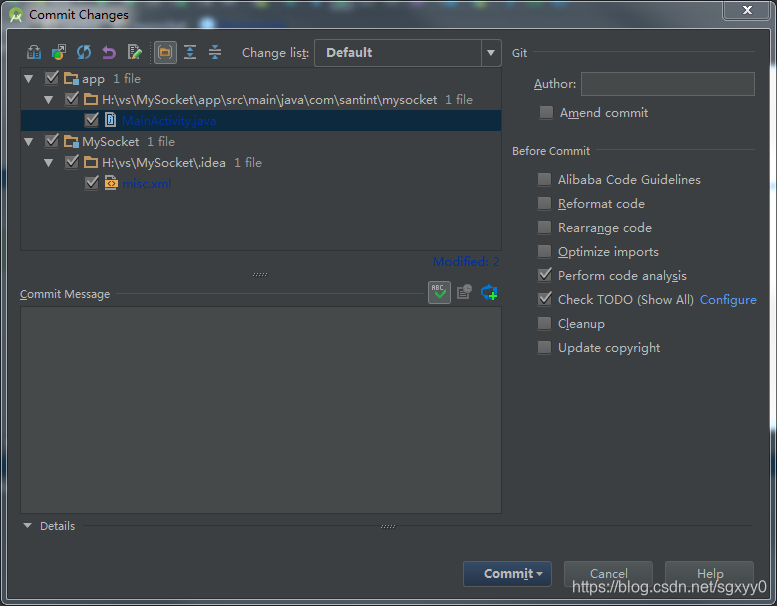Tick the Rearrange code checkbox

click(544, 227)
